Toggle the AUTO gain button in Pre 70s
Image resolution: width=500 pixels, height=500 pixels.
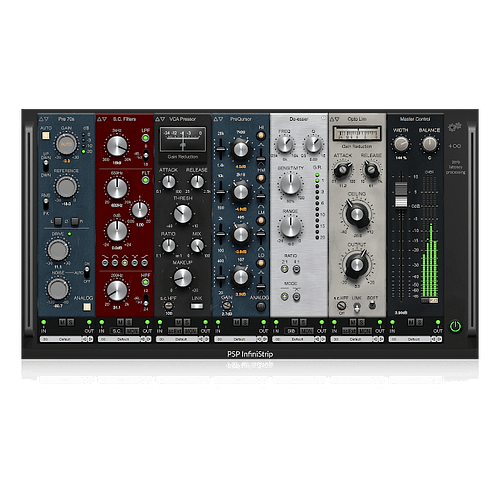pyautogui.click(x=45, y=135)
